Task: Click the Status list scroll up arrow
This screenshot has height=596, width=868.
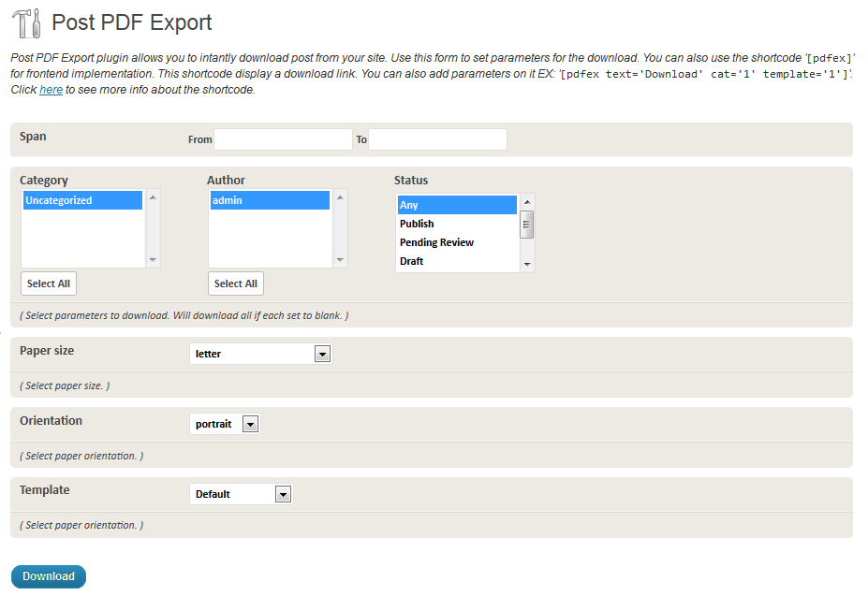Action: point(527,202)
